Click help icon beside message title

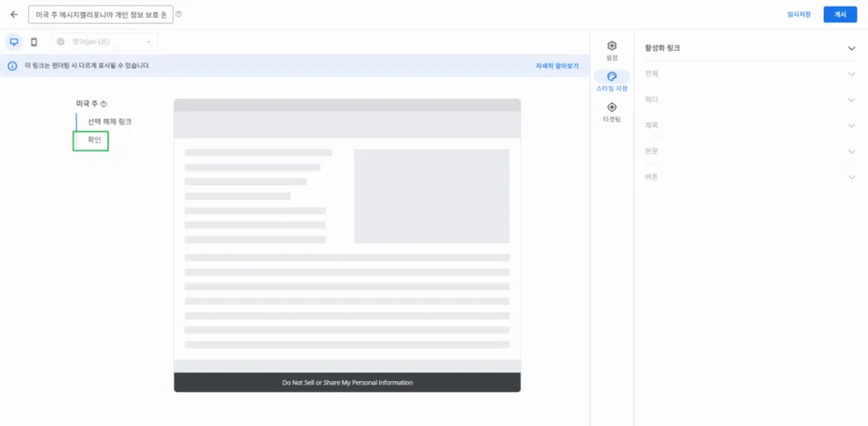click(x=178, y=14)
